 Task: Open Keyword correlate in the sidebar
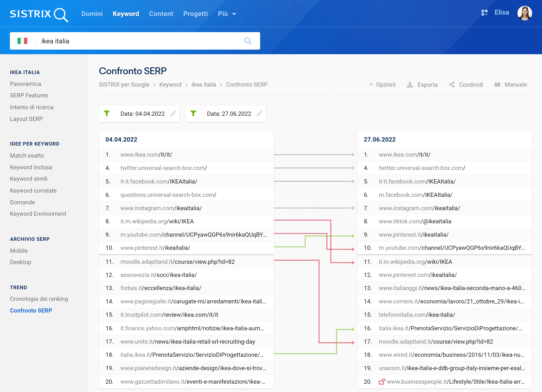33,191
